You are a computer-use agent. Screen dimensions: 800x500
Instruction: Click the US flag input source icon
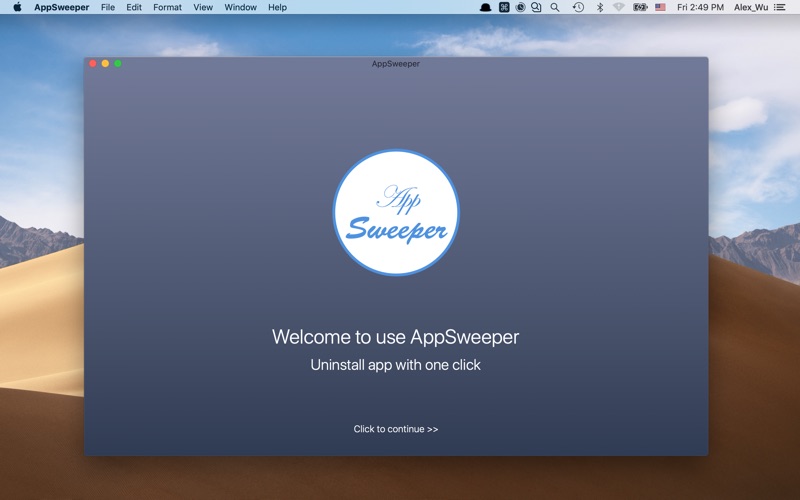660,7
